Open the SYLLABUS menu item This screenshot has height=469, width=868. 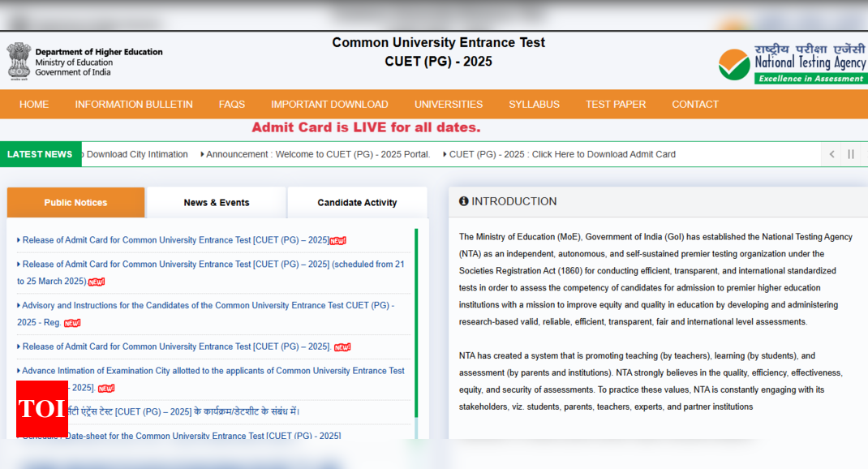coord(535,104)
